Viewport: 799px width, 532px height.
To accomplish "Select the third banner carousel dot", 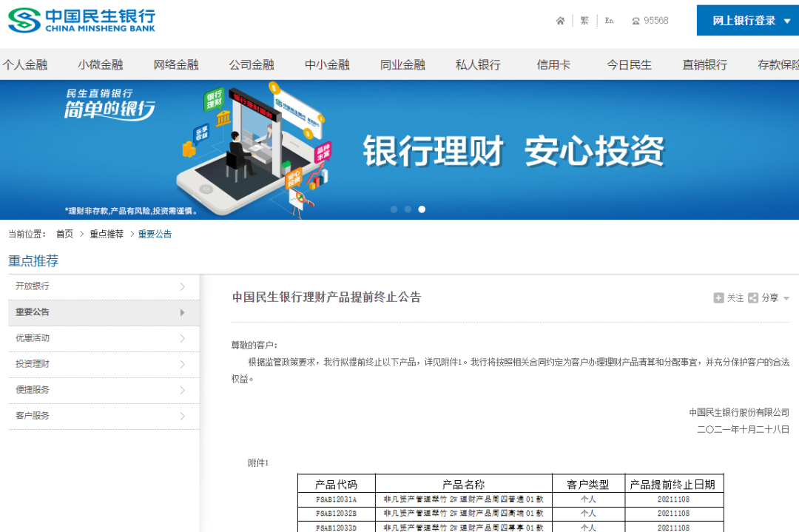I will [422, 209].
